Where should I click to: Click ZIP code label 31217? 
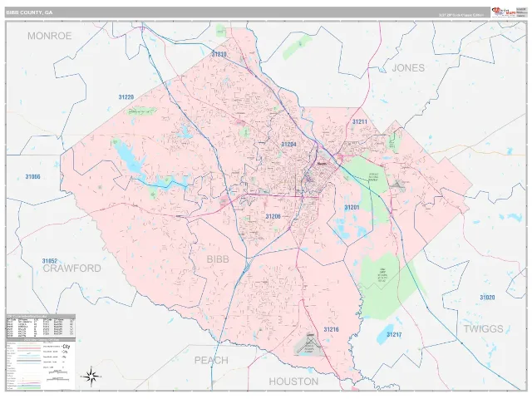[394, 334]
